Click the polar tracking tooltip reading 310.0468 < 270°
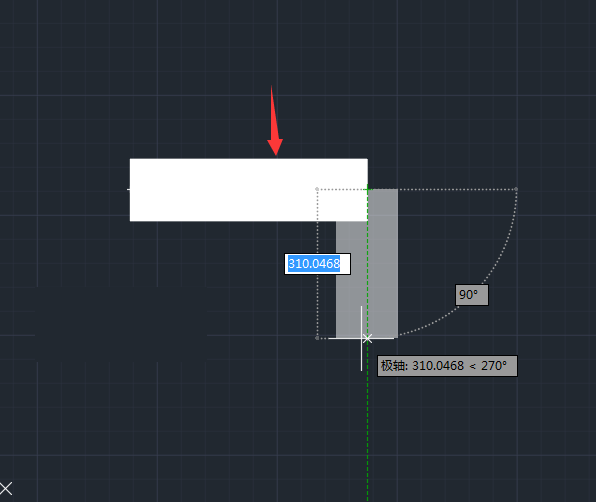 coord(447,366)
